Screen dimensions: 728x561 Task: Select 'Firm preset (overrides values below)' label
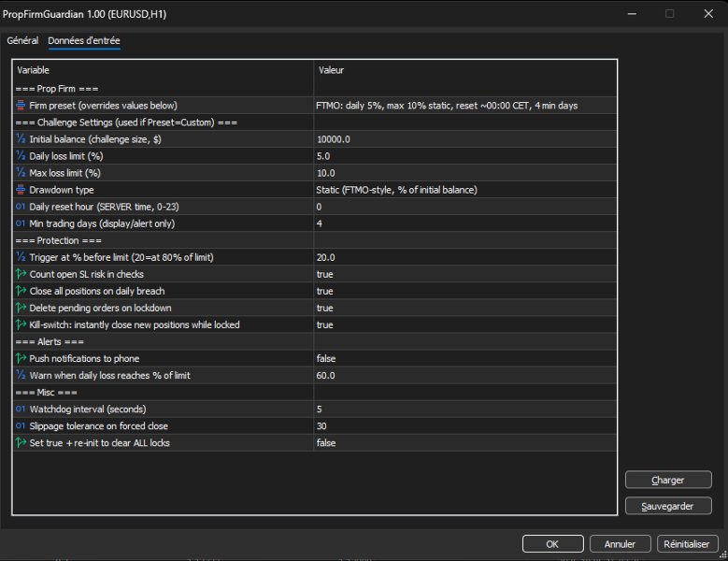pyautogui.click(x=103, y=106)
